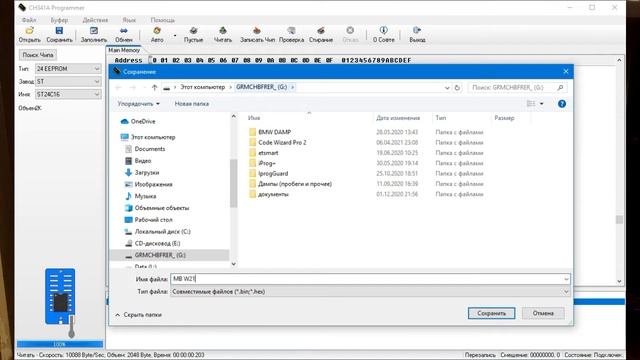Click the Поиск Чипа button

click(x=38, y=55)
